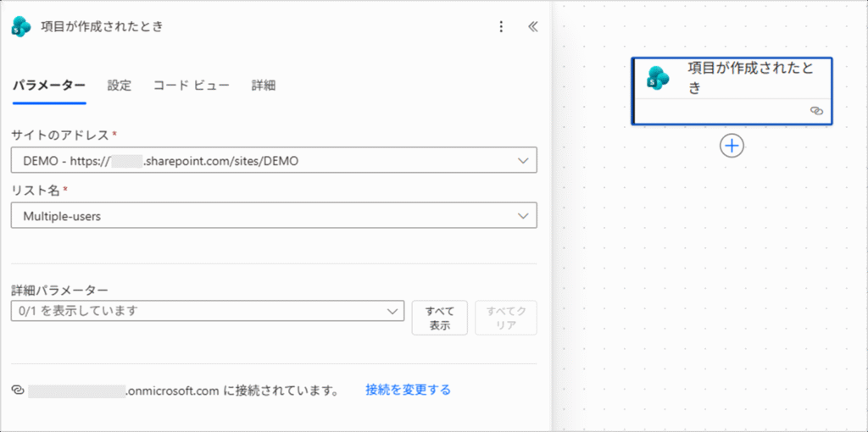Click the すべて表示 button

(x=439, y=318)
